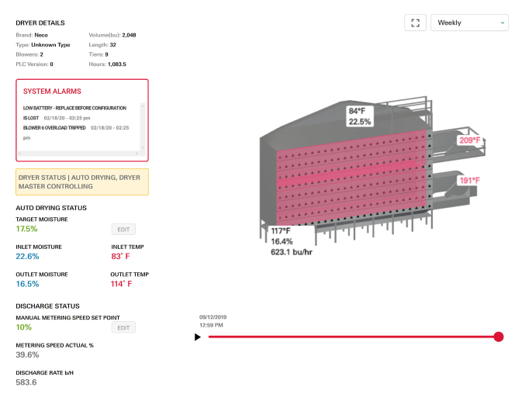Click the 12:59 PM timeline time label
532x401 pixels.
pos(211,325)
